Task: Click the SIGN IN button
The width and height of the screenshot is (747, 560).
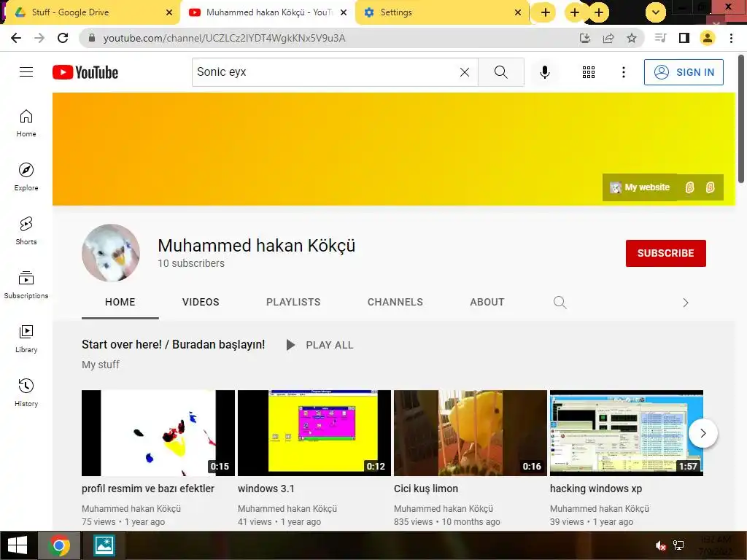Action: [684, 72]
